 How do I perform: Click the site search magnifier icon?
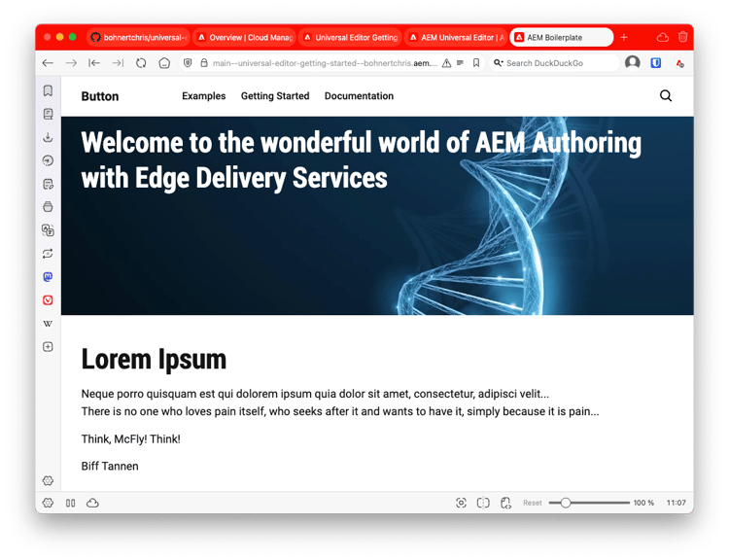(x=666, y=96)
